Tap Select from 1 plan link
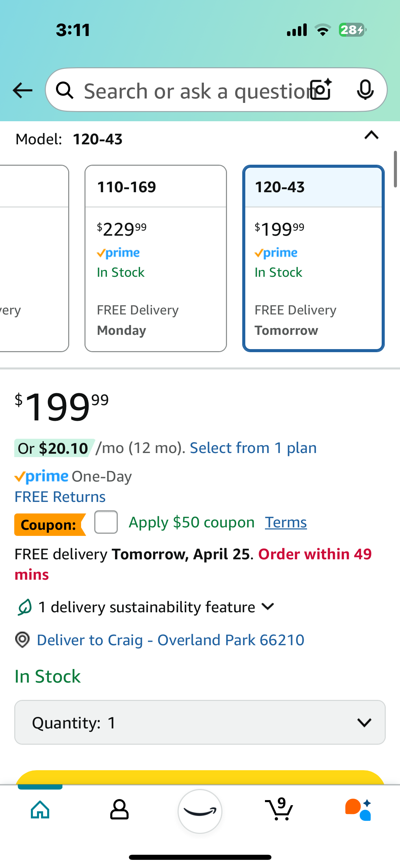 [253, 448]
